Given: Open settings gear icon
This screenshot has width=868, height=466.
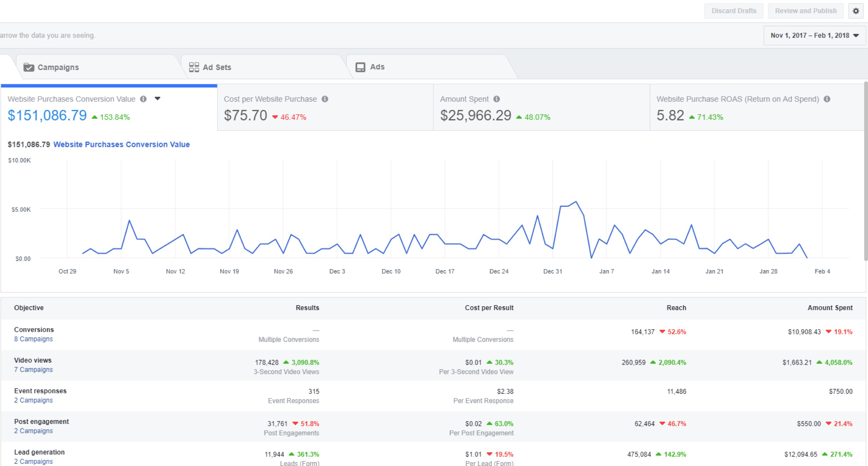Looking at the screenshot, I should (856, 11).
